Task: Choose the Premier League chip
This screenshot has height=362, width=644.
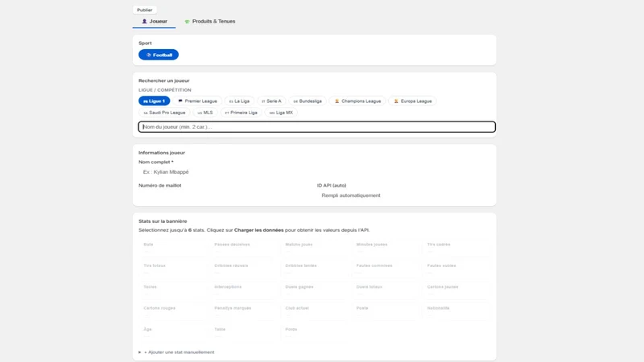Action: 197,101
